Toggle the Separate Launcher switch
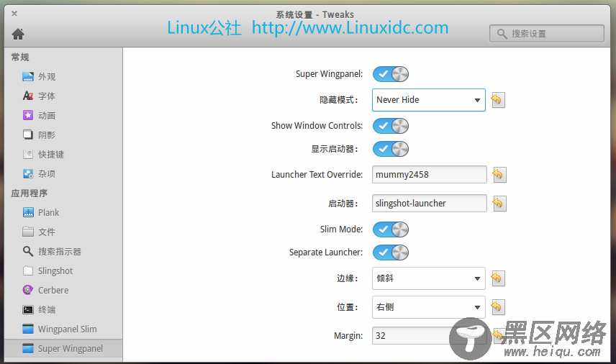The width and height of the screenshot is (616, 364). click(391, 252)
